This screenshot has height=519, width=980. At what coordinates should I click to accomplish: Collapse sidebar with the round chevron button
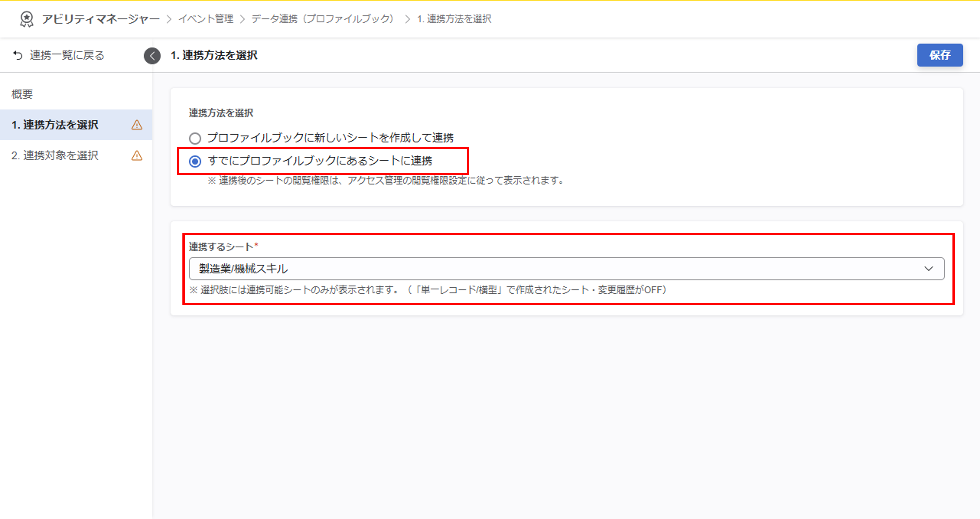pyautogui.click(x=152, y=56)
